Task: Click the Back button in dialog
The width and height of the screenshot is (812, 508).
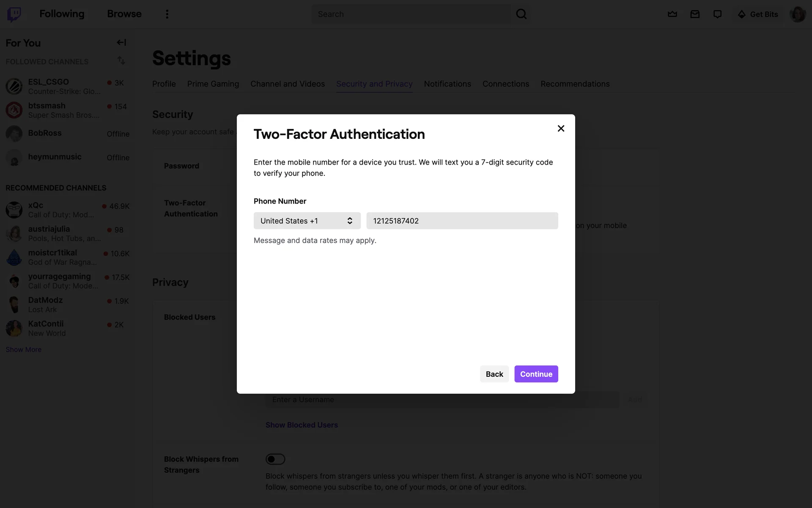Action: pos(494,374)
